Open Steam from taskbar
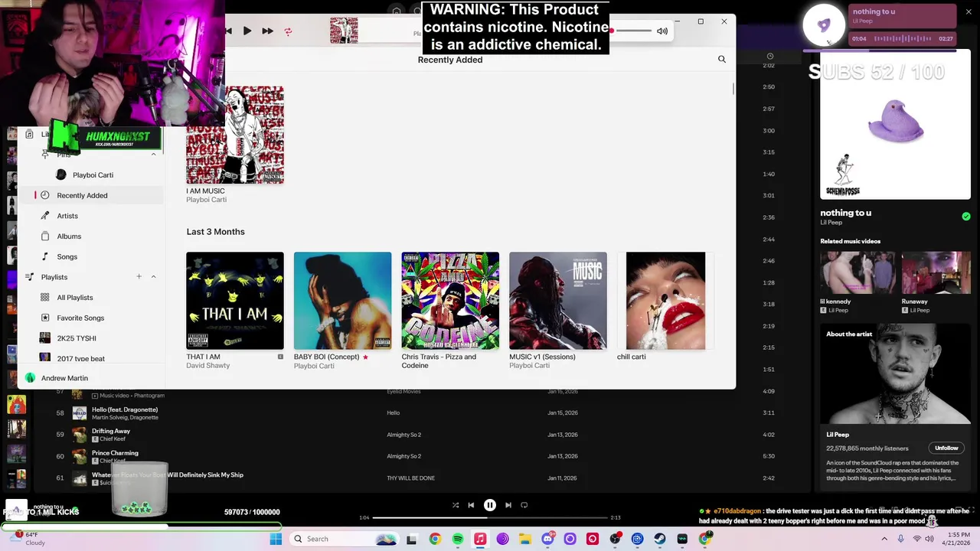Image resolution: width=980 pixels, height=551 pixels. click(659, 539)
